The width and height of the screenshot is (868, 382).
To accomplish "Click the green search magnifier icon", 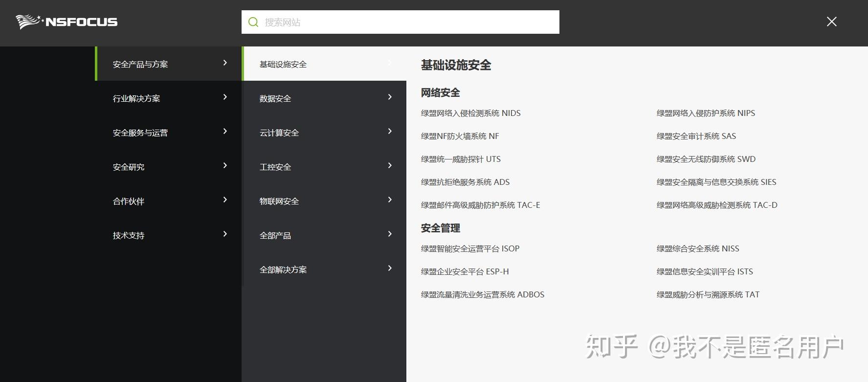I will click(x=253, y=22).
